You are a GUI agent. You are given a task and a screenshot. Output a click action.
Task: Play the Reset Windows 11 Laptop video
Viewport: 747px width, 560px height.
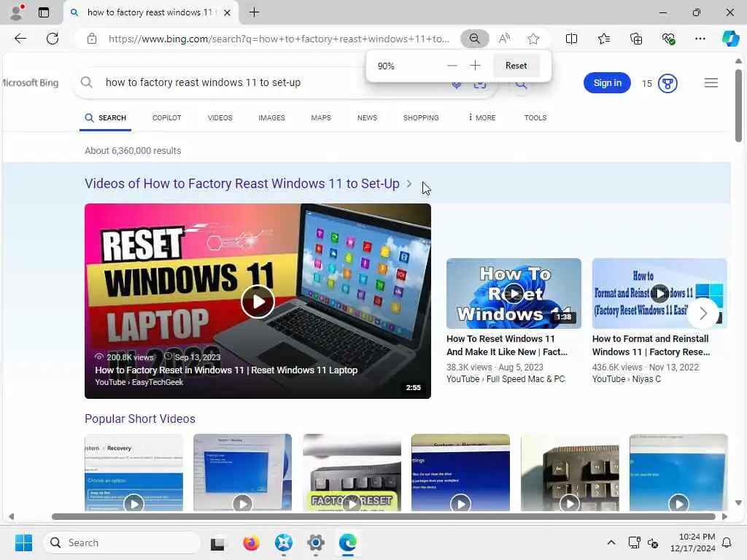pos(258,301)
